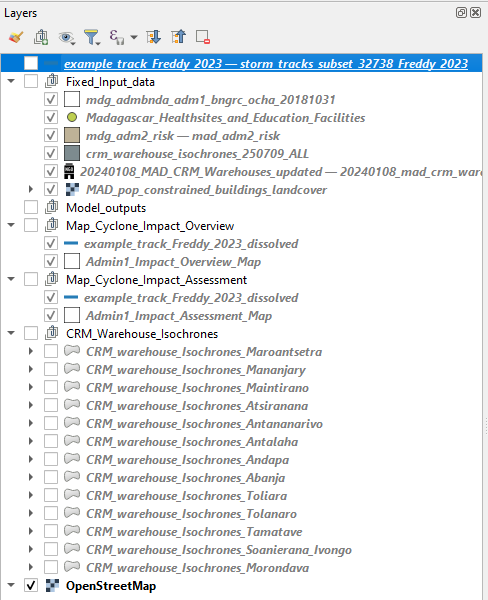Click the Add Group toolbar icon
The width and height of the screenshot is (488, 600).
(x=41, y=37)
